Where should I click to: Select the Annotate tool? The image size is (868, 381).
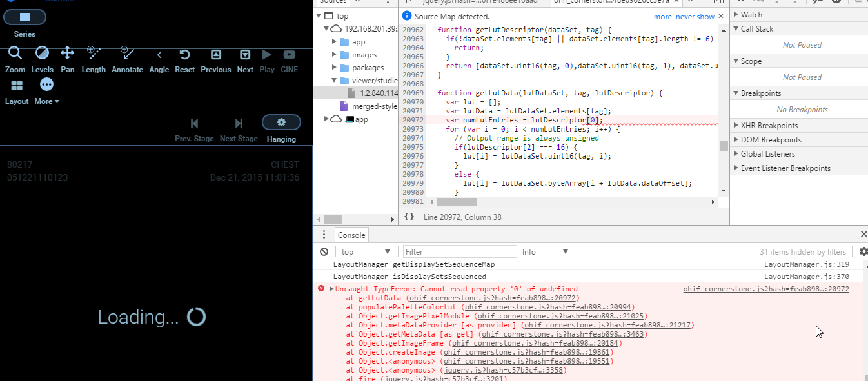point(127,61)
